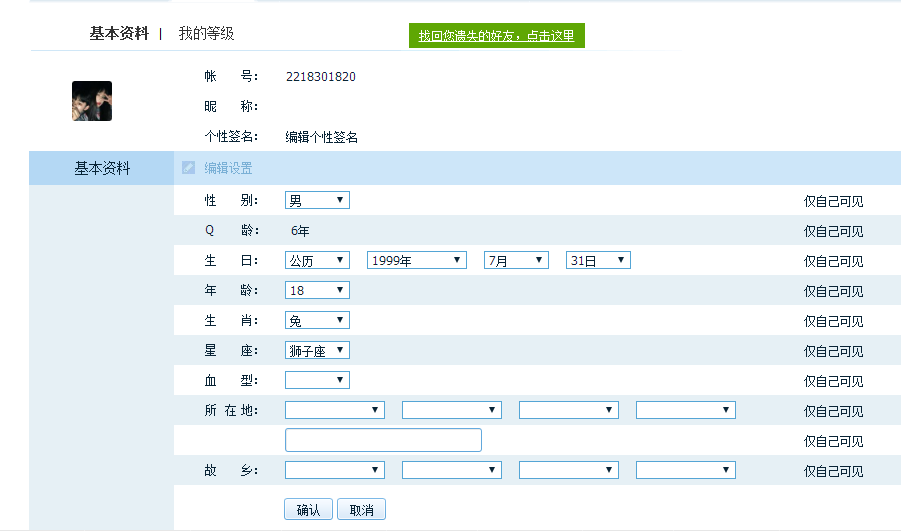
Task: Open the zodiac animal dropdown showing 兔
Action: (x=317, y=320)
